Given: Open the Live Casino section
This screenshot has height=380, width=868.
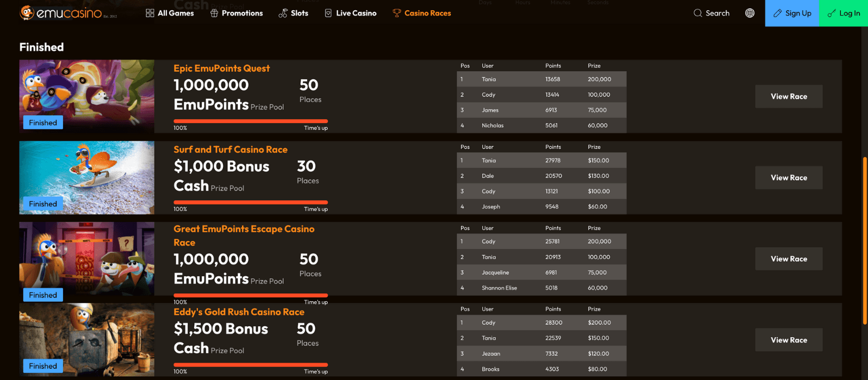Looking at the screenshot, I should click(x=350, y=13).
